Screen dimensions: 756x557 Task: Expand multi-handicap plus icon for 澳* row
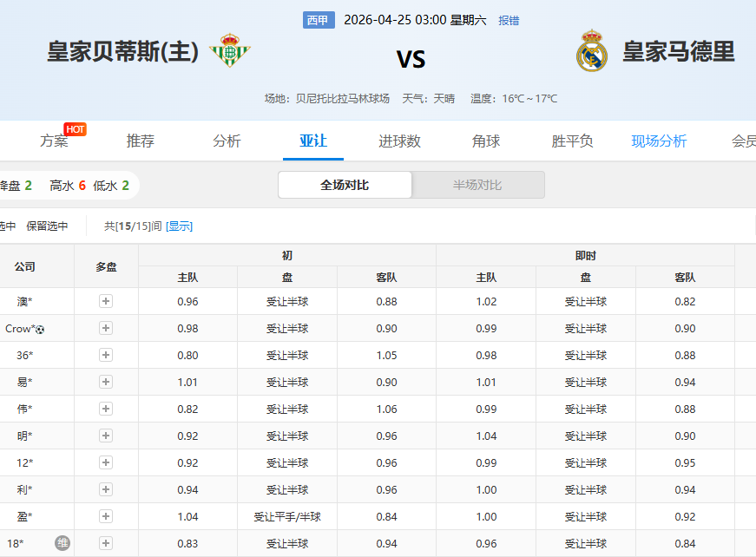(x=106, y=302)
